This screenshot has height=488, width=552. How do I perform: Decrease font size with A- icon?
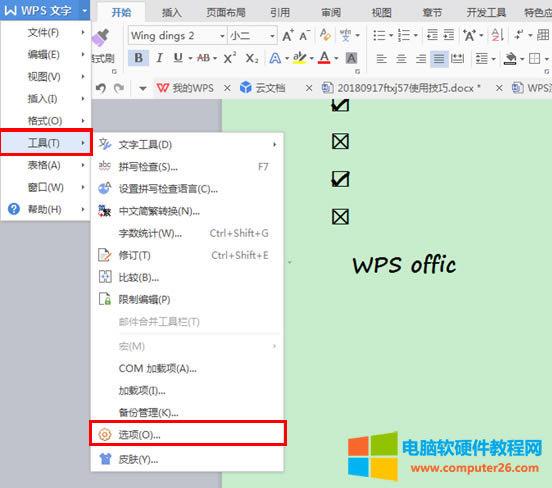(x=305, y=35)
